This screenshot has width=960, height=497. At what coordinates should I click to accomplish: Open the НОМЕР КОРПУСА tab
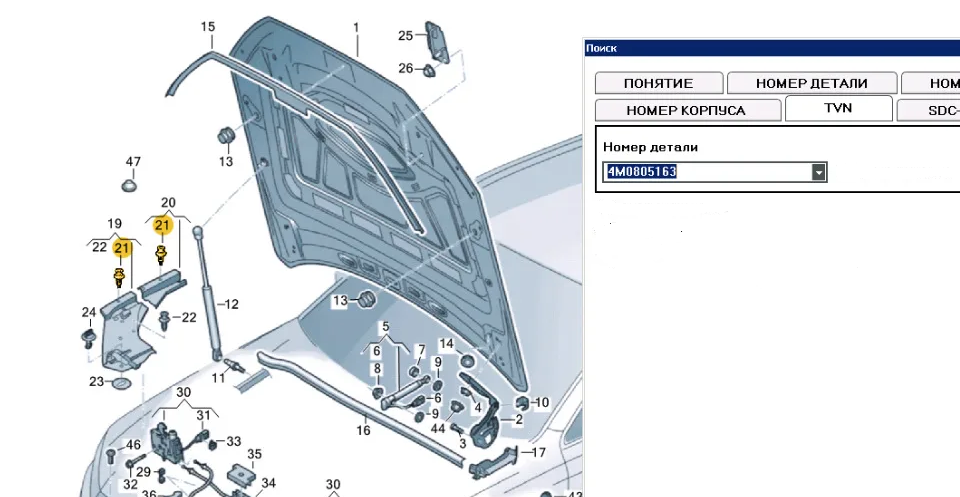[686, 110]
